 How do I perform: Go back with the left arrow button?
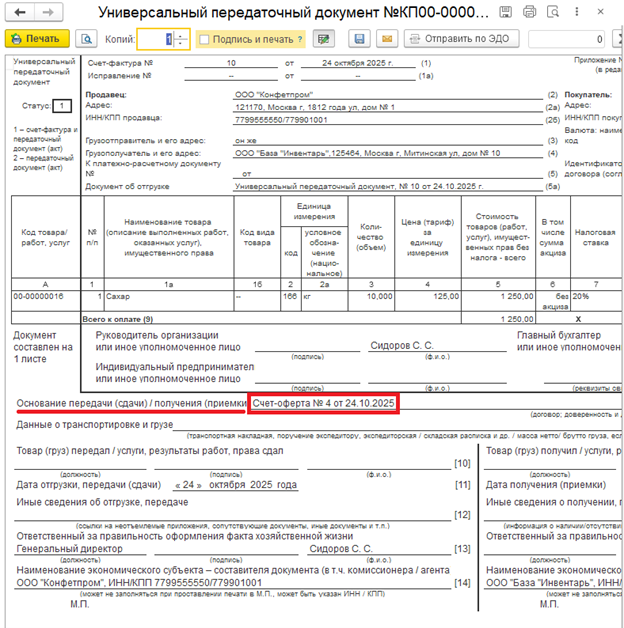tap(20, 12)
